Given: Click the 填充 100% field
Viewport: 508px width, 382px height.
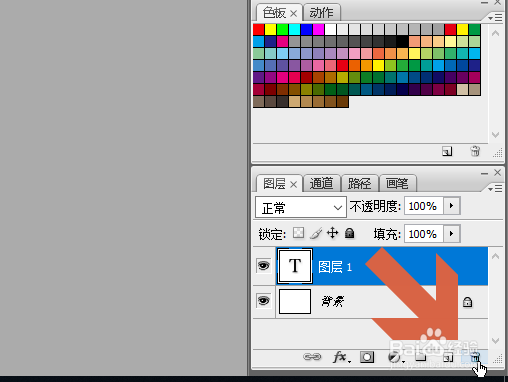Looking at the screenshot, I should (x=424, y=234).
